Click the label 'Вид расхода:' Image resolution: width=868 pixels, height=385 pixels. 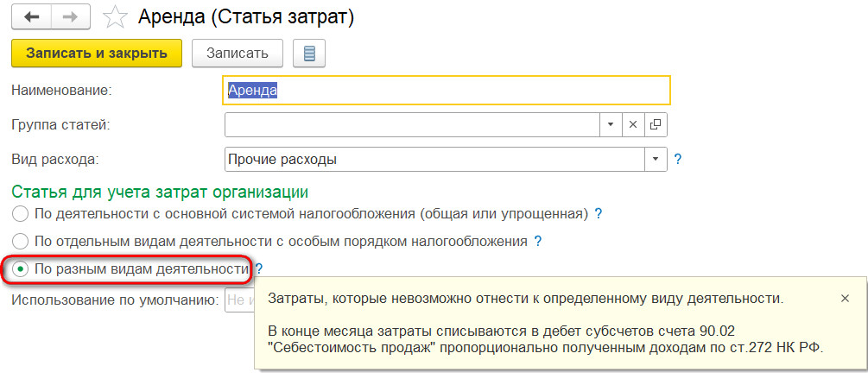coord(54,160)
